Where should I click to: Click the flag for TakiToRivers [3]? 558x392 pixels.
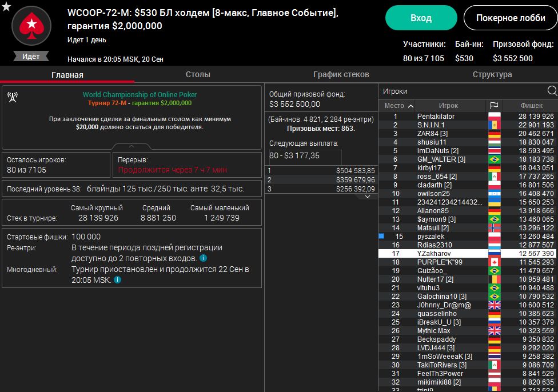click(495, 365)
